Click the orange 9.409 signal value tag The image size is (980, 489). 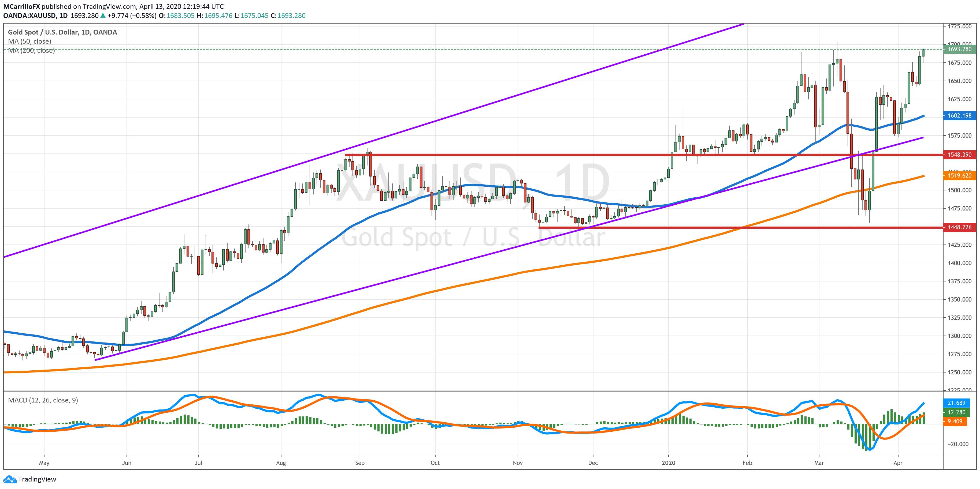click(x=955, y=421)
